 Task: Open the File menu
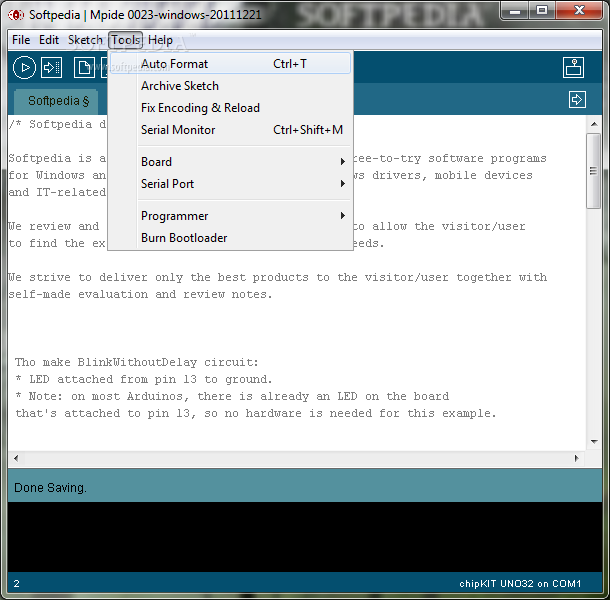(21, 40)
